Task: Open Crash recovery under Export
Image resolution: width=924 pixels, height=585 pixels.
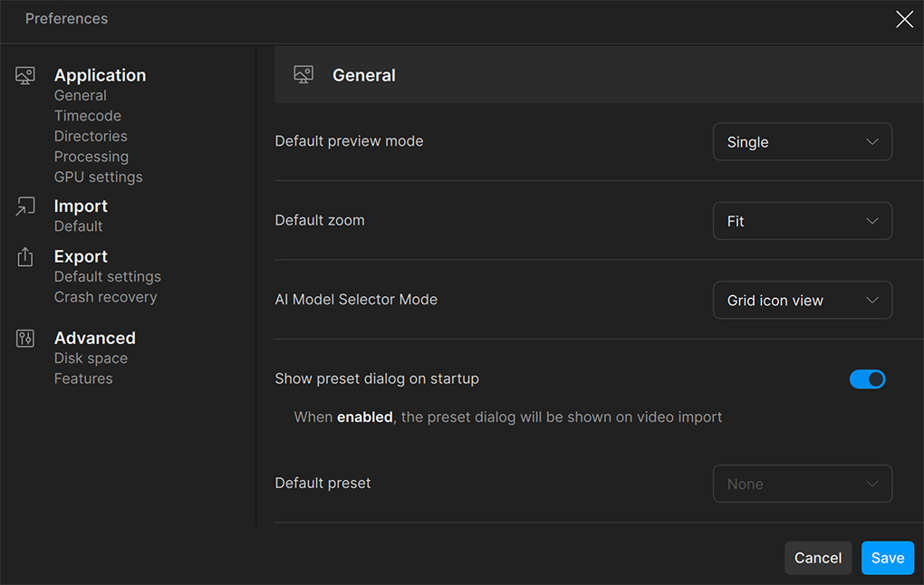Action: tap(105, 297)
